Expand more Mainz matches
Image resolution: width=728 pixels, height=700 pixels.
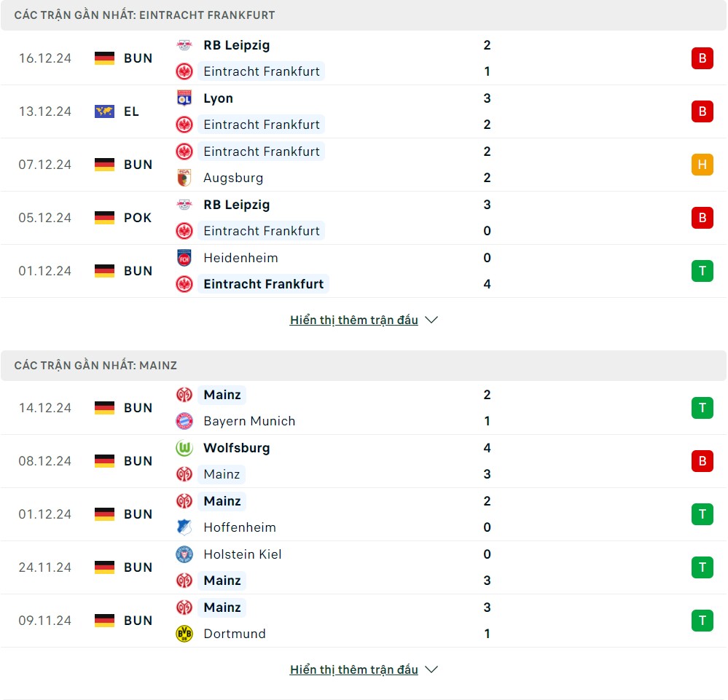[354, 669]
